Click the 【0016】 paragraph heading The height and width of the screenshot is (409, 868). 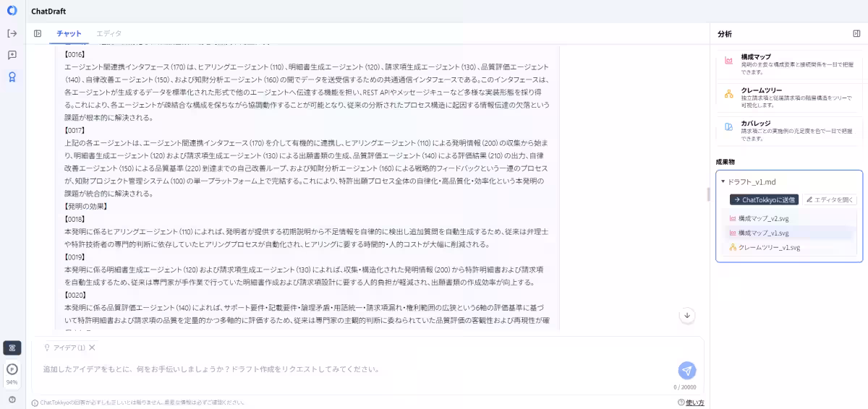75,53
